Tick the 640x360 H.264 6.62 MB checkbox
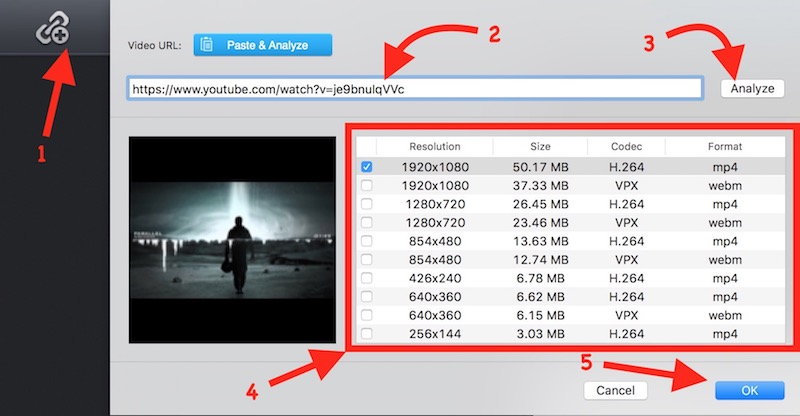Screen dimensions: 800x416 click(367, 296)
